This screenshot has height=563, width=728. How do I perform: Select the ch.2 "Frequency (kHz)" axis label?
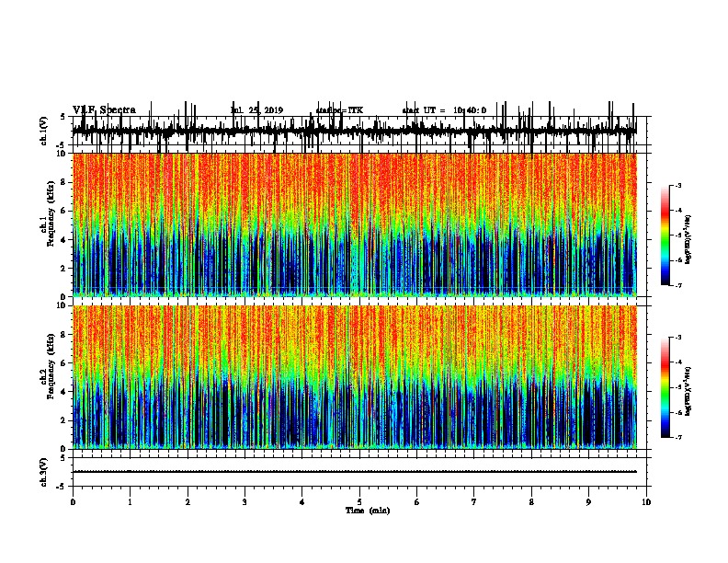pos(51,366)
